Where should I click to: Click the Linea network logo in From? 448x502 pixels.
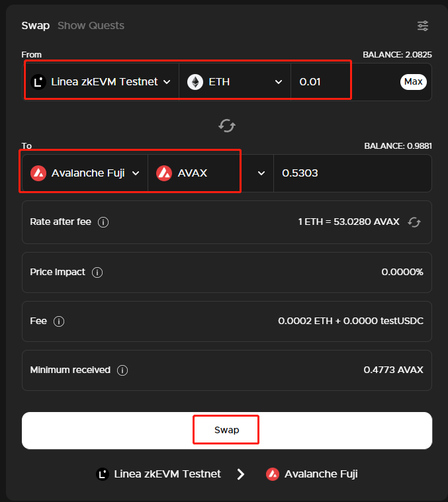(38, 82)
